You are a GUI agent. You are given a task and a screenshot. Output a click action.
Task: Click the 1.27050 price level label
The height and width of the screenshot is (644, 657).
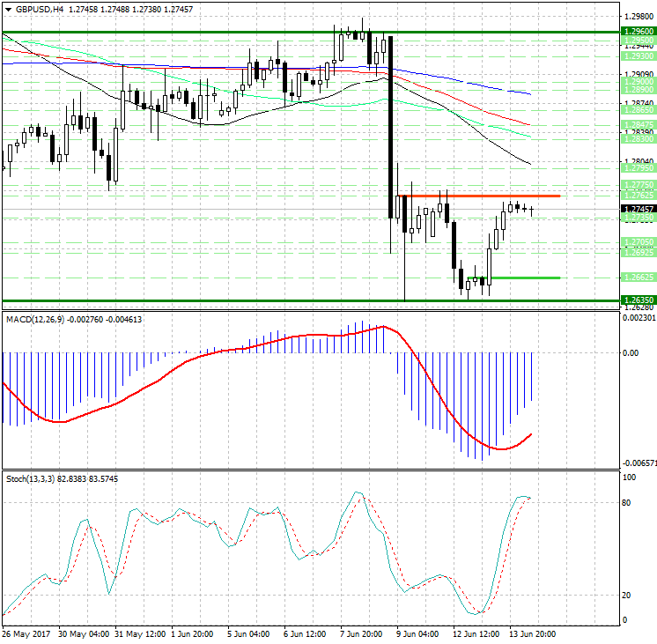(x=639, y=242)
